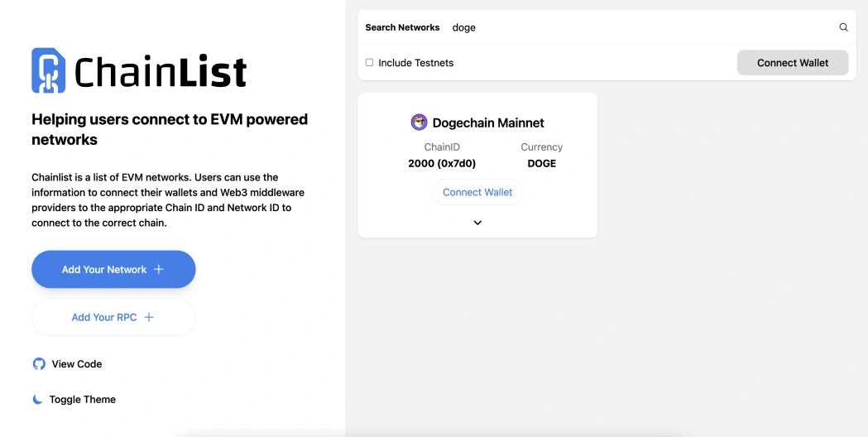Screen dimensions: 868x437
Task: Click the Dogecoin network icon
Action: point(419,122)
